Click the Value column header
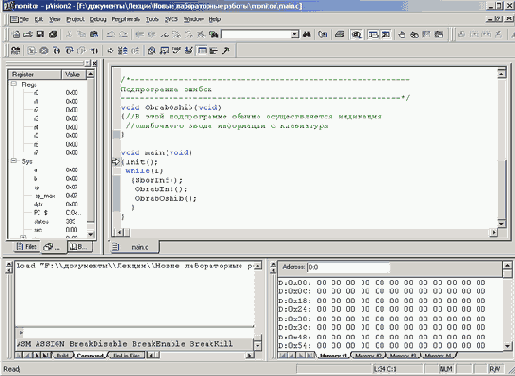The width and height of the screenshot is (515, 376). [74, 74]
